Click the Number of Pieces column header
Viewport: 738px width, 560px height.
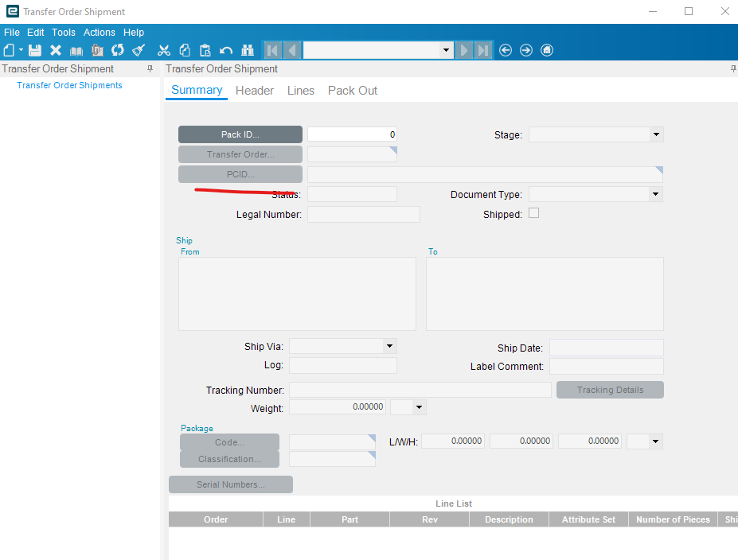pos(673,519)
